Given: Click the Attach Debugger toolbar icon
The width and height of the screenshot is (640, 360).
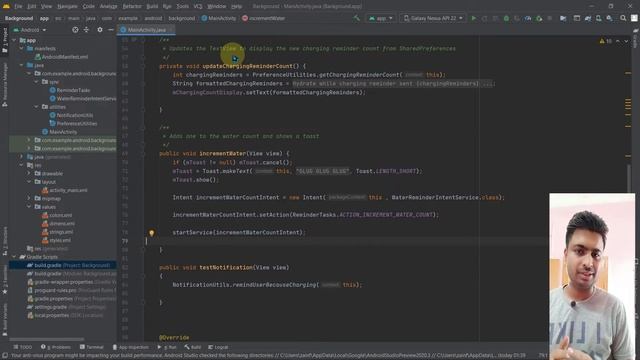Looking at the screenshot, I should point(539,18).
